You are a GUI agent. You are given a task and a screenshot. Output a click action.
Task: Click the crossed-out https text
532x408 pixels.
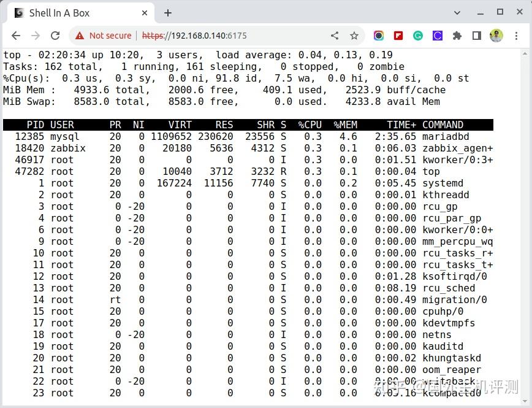(153, 36)
